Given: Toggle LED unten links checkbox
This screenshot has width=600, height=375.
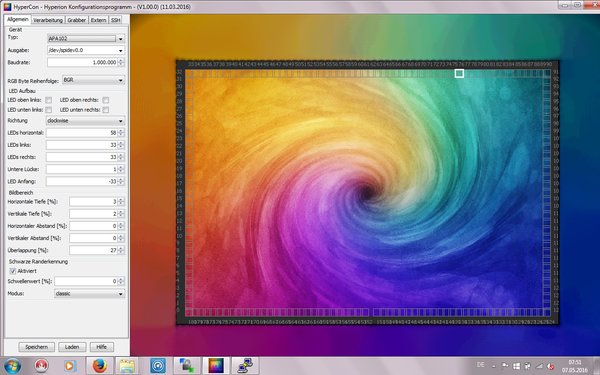Looking at the screenshot, I should click(49, 110).
